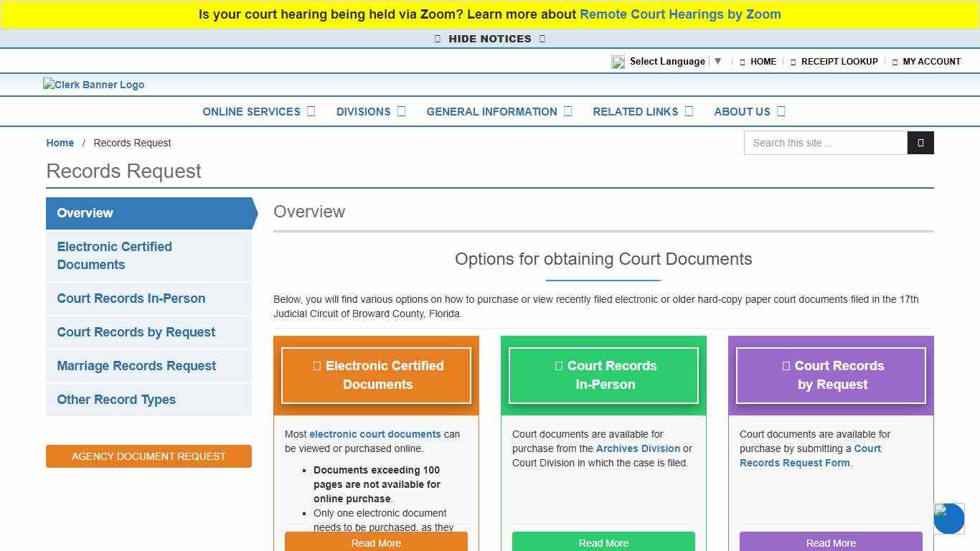Click the Clerk Banner Logo
Image resolution: width=980 pixels, height=551 pixels.
[93, 84]
